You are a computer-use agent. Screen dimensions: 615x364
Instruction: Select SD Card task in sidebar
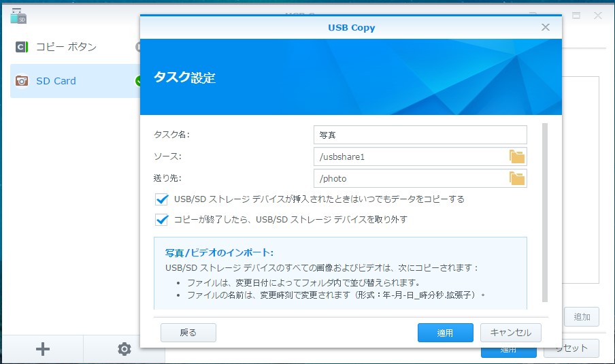coord(75,81)
